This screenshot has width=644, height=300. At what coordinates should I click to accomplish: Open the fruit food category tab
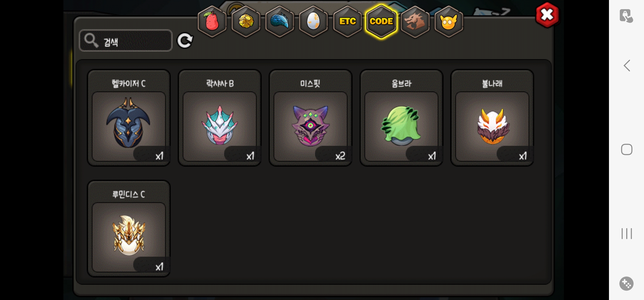pos(212,21)
